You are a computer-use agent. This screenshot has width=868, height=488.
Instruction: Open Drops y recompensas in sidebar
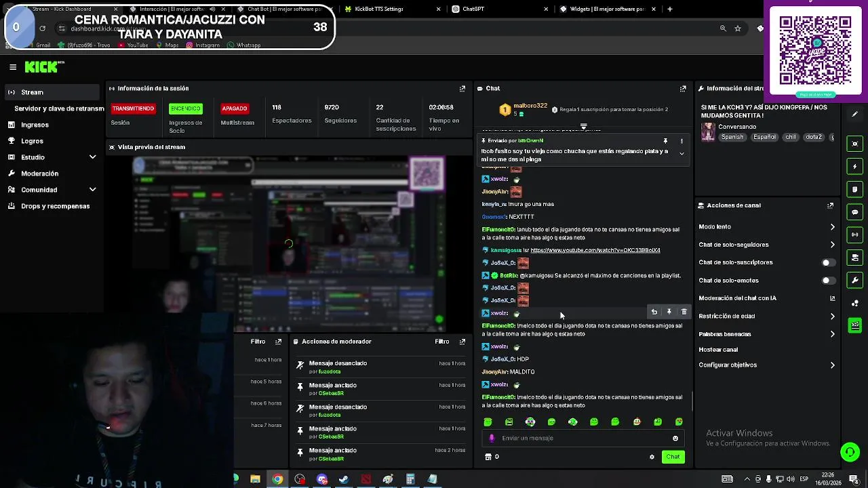pyautogui.click(x=55, y=206)
